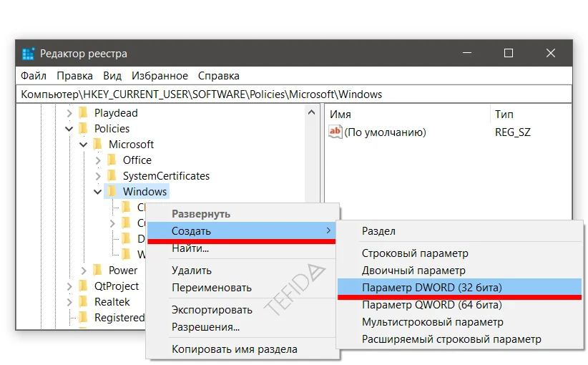Collapse the Policies tree node

coord(69,129)
